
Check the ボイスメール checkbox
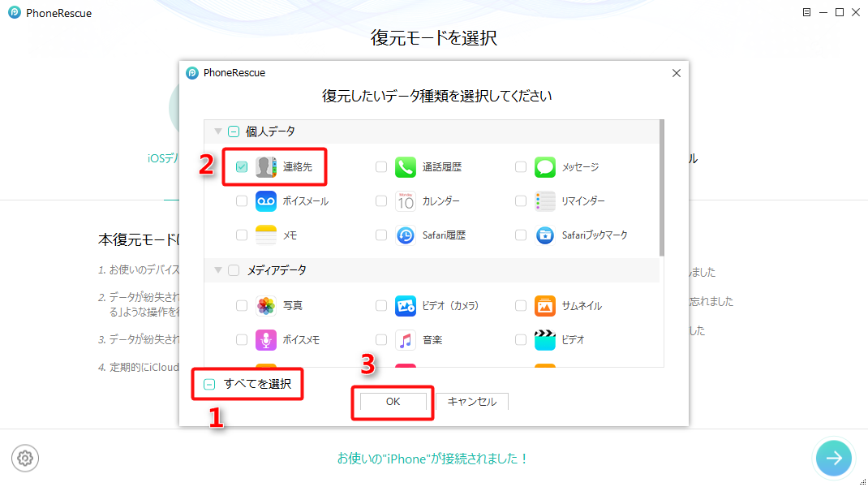click(x=242, y=201)
